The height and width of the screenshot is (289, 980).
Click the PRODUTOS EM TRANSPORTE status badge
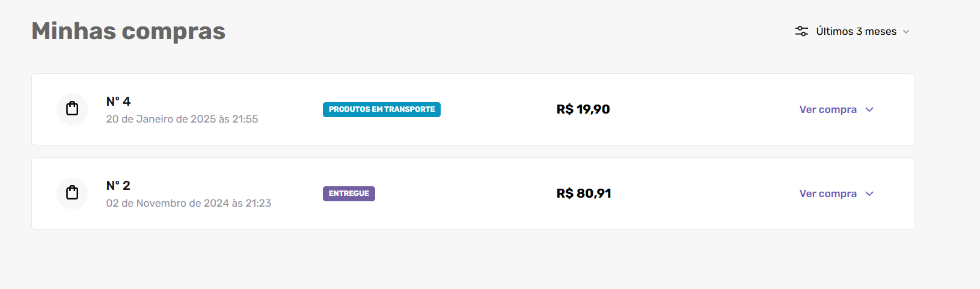[x=382, y=109]
